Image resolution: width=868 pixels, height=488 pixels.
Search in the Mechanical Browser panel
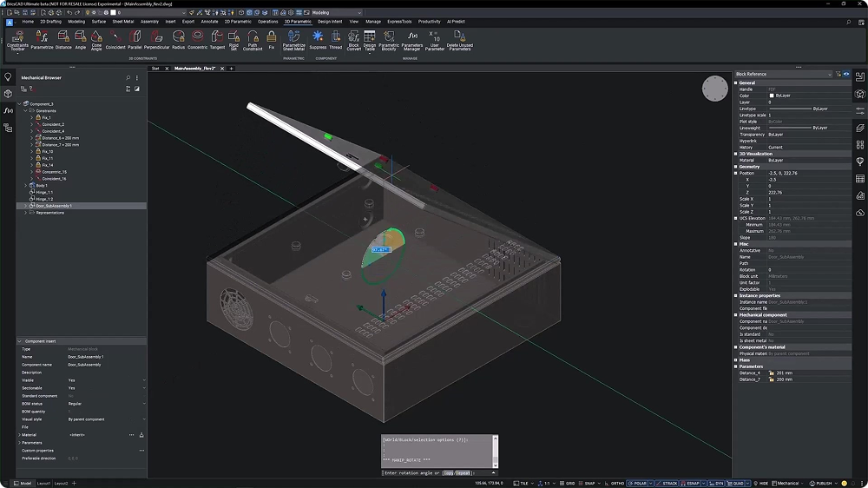(128, 77)
